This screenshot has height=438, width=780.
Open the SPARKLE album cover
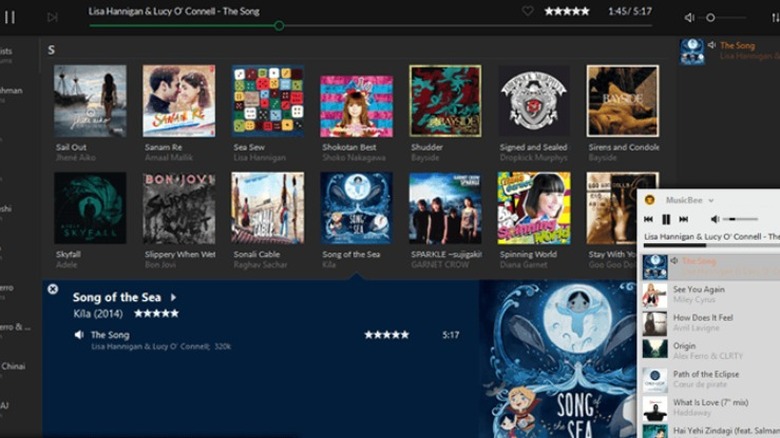coord(445,208)
